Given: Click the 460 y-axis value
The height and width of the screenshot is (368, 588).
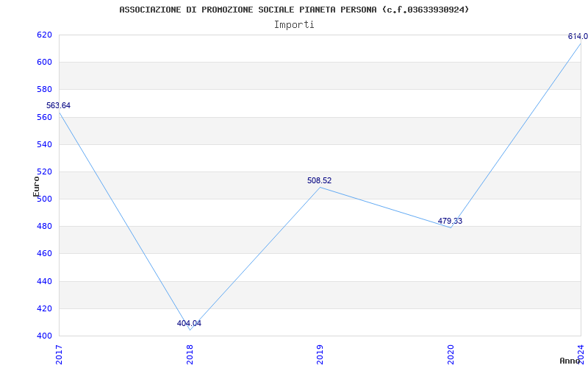Looking at the screenshot, I should [43, 254].
